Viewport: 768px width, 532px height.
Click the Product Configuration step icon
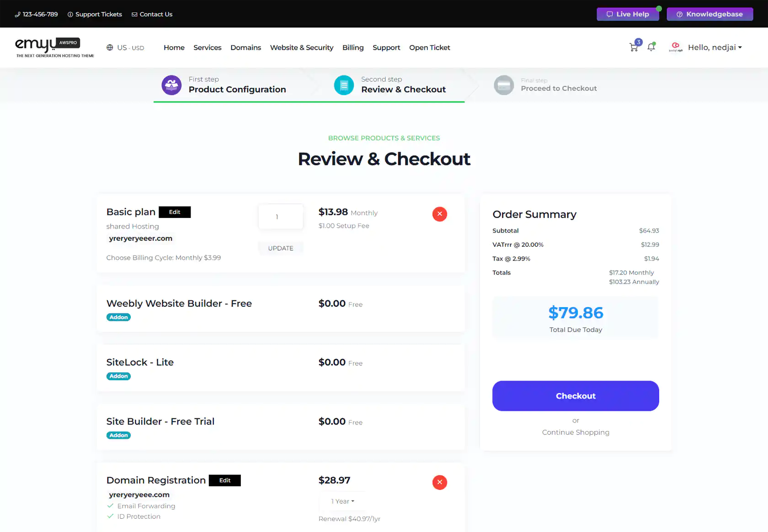click(x=171, y=85)
